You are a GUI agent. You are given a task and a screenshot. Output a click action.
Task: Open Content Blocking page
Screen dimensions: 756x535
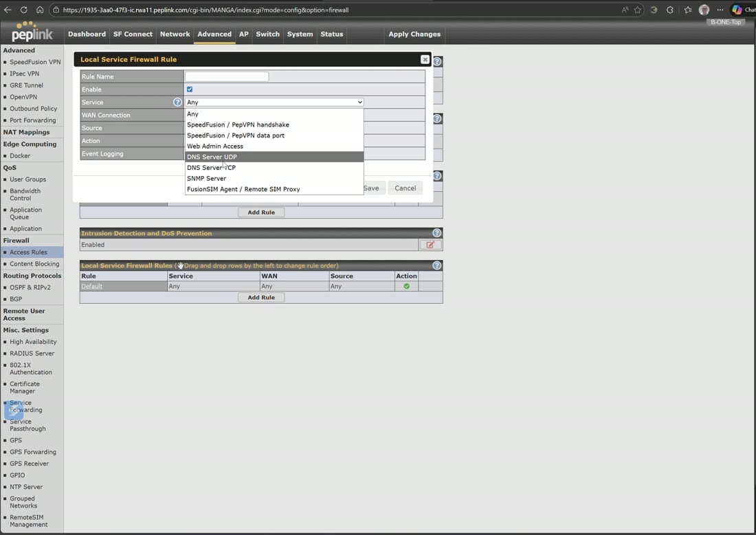click(34, 264)
